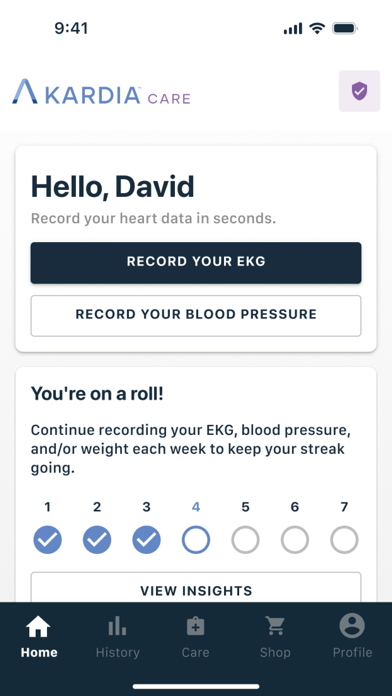Tap the Kardia Care logo

tap(101, 92)
